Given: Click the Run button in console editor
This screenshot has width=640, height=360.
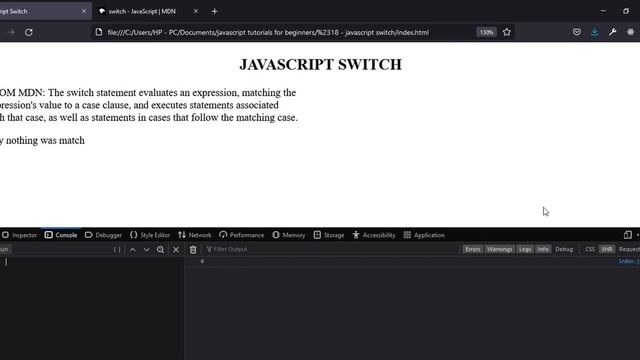Looking at the screenshot, I should [x=5, y=249].
